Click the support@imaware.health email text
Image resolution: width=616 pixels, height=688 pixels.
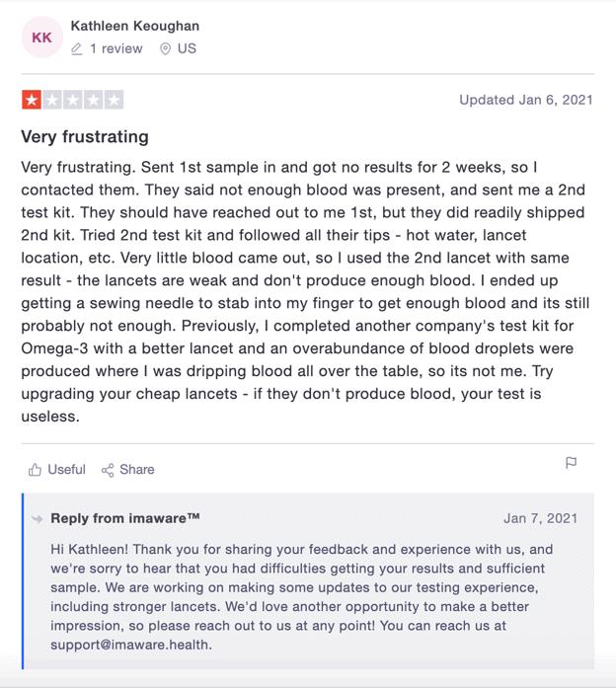coord(131,645)
